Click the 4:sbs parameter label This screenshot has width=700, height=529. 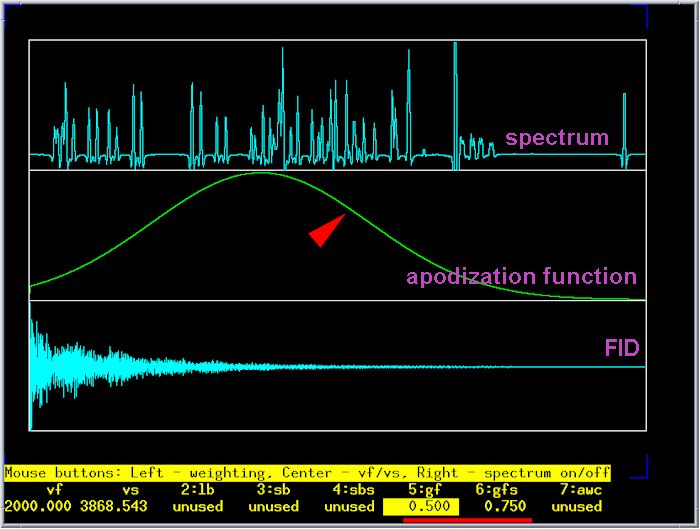point(354,490)
